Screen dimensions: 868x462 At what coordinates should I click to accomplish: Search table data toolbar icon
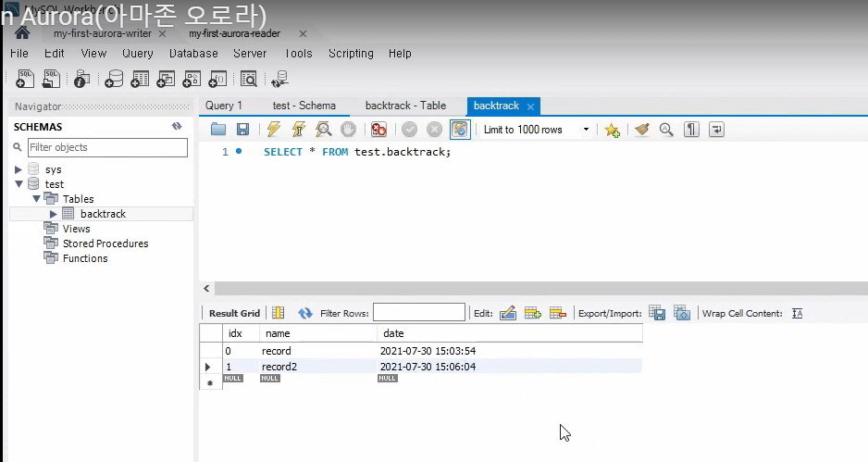(249, 80)
